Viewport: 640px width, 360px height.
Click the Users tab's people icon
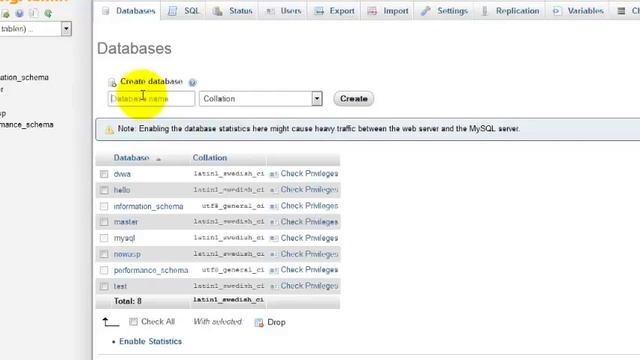(x=270, y=11)
